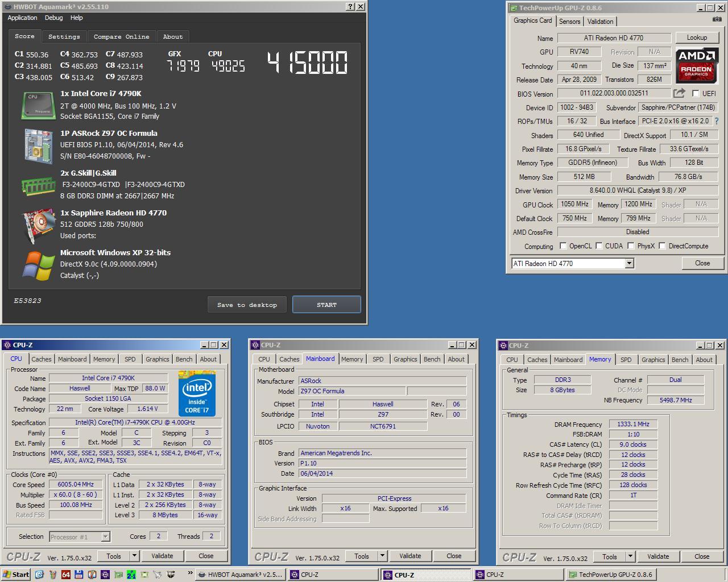Open the ATI Radeon HD 4770 dropdown
The height and width of the screenshot is (582, 728).
click(629, 263)
